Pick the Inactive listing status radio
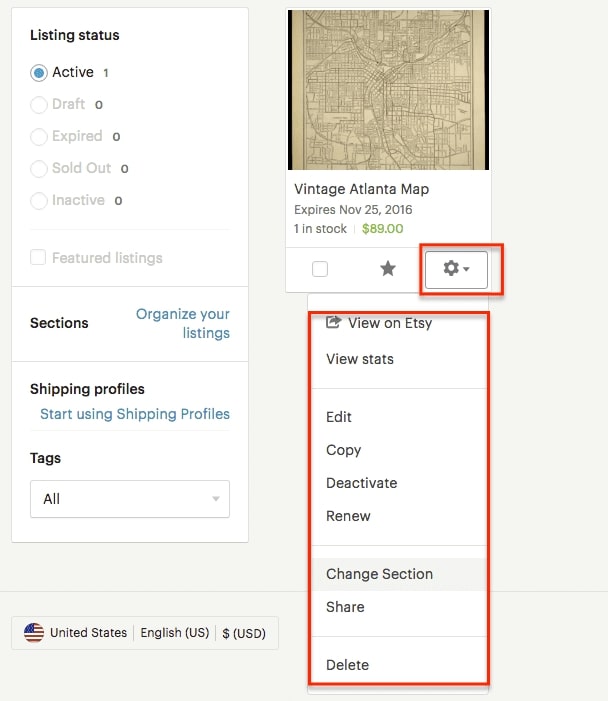The height and width of the screenshot is (701, 608). (39, 201)
